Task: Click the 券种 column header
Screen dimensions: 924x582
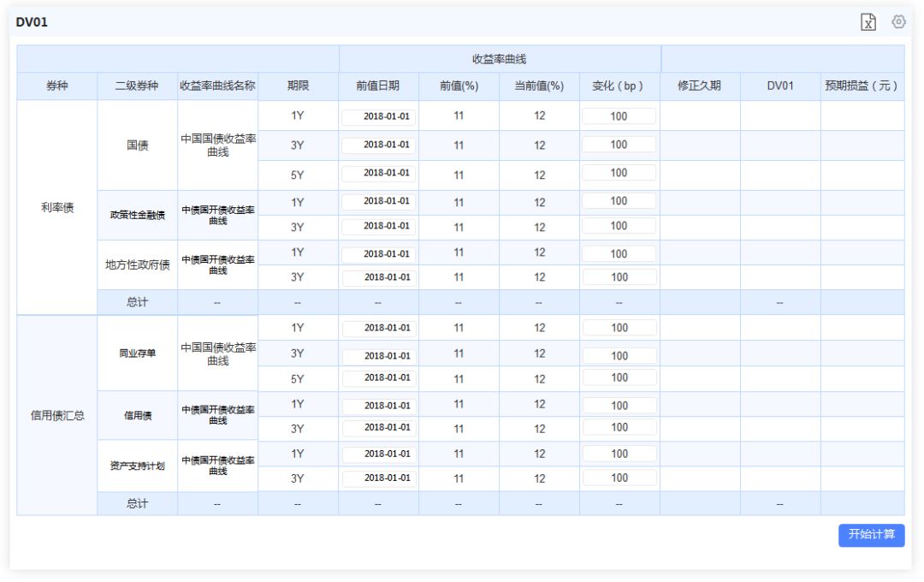Action: click(x=57, y=86)
